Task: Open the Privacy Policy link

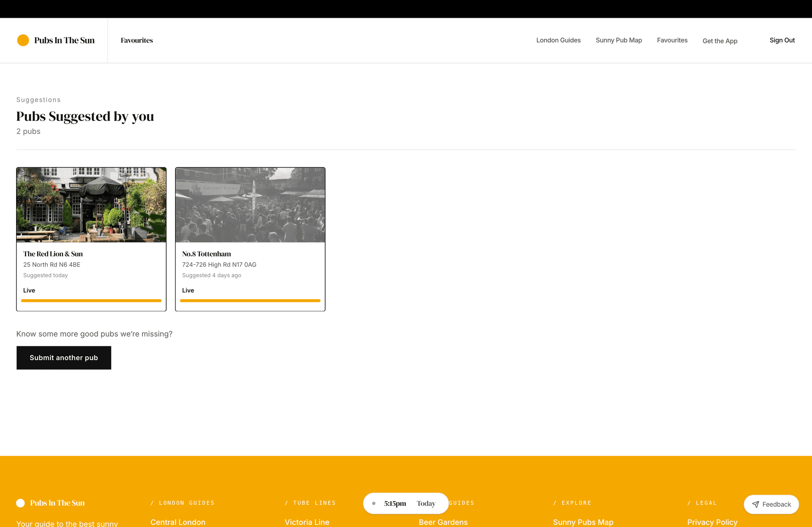Action: point(712,522)
